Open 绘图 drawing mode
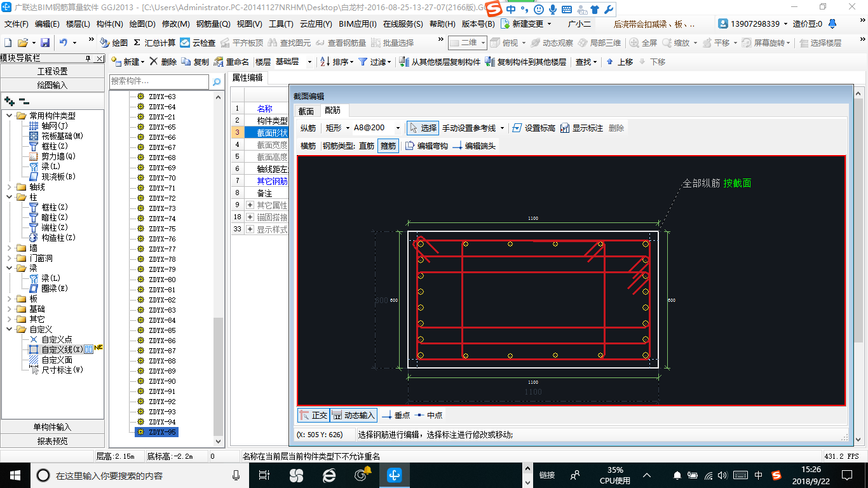This screenshot has width=868, height=488. point(114,43)
